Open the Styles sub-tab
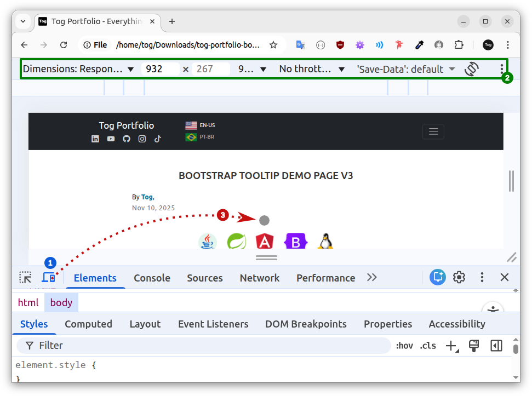This screenshot has width=532, height=396. pos(34,324)
